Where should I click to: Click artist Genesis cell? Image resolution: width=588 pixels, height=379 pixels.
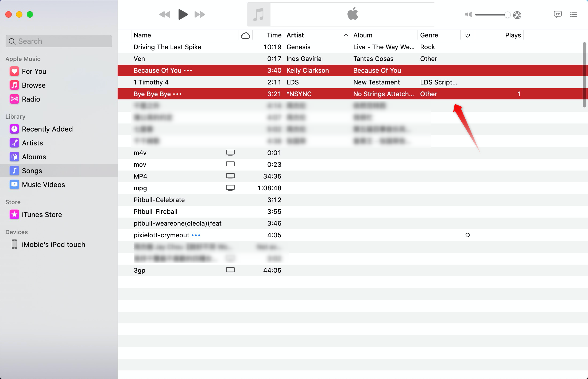(299, 47)
